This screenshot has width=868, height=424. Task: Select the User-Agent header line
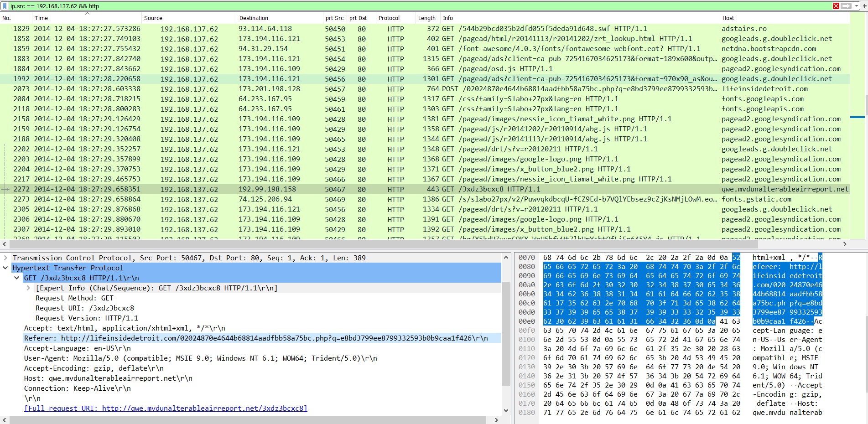click(201, 358)
